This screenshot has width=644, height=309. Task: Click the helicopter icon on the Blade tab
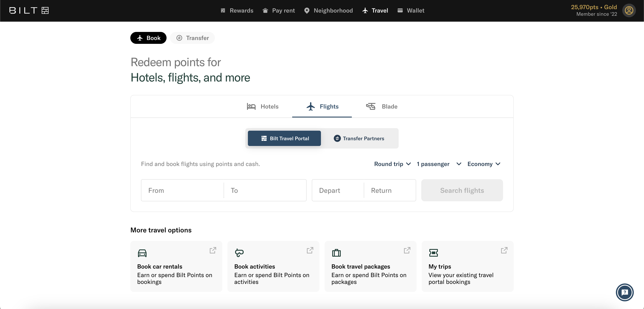tap(371, 106)
